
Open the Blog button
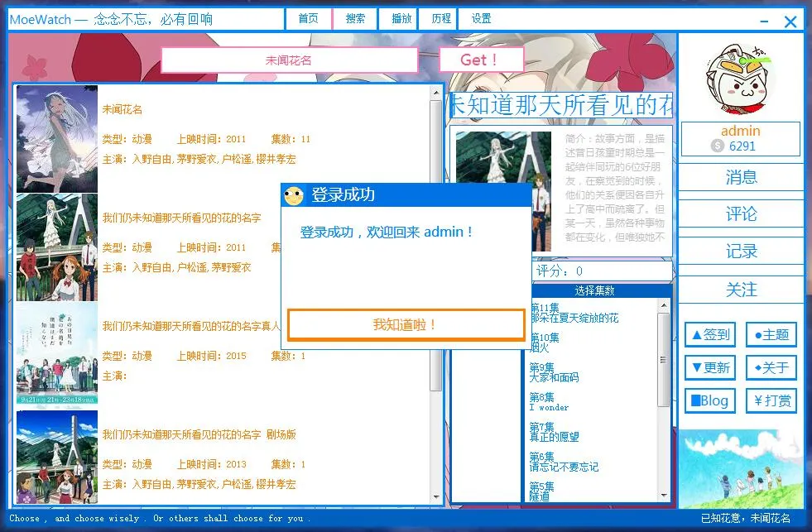coord(709,400)
